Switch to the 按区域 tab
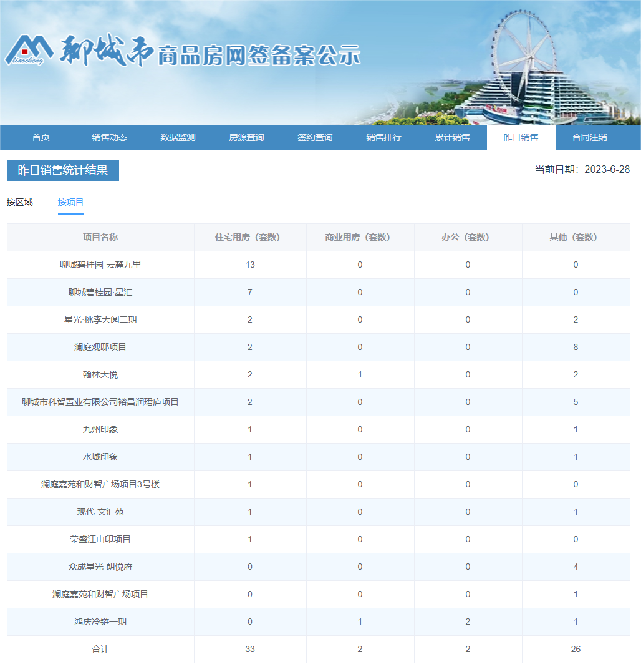The width and height of the screenshot is (641, 672). coord(20,202)
